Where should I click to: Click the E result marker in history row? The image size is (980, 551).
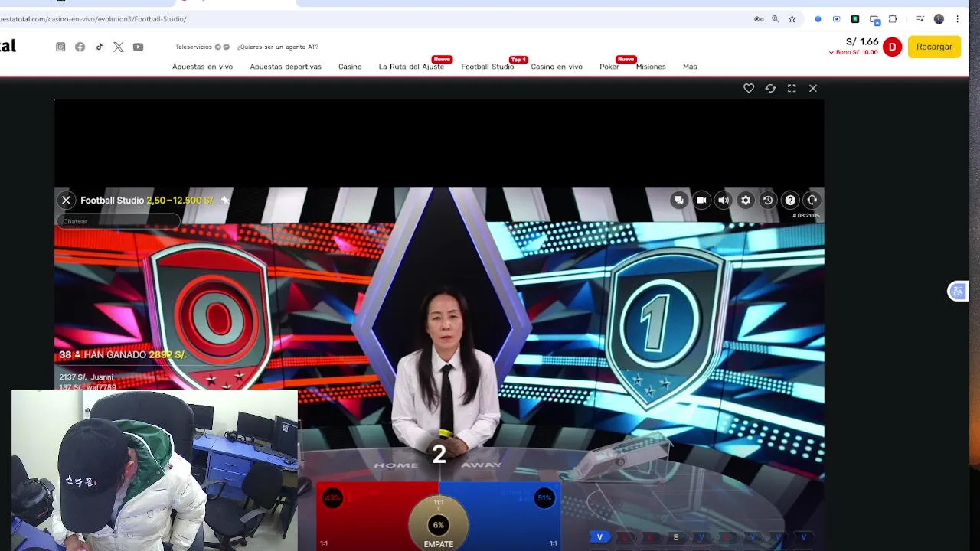pyautogui.click(x=675, y=537)
